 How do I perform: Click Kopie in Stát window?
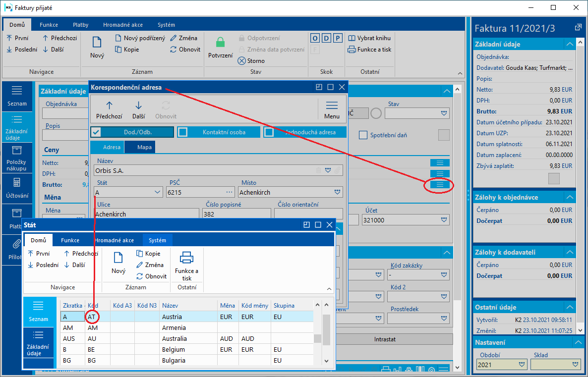click(149, 254)
